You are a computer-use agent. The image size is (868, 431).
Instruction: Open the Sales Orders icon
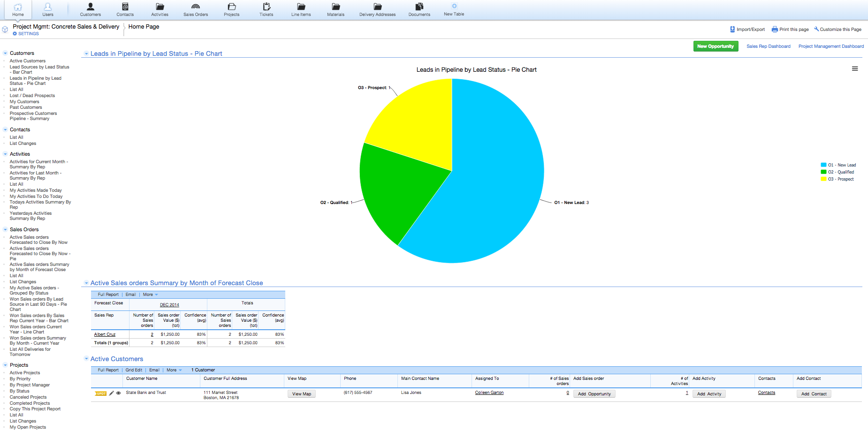coord(196,7)
